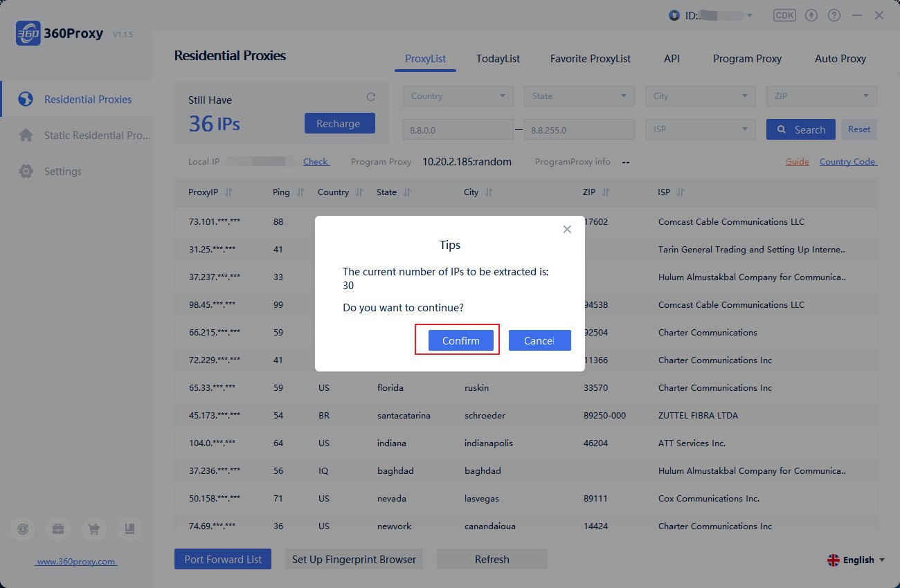Image resolution: width=900 pixels, height=588 pixels.
Task: Open the help question mark icon
Action: (834, 15)
